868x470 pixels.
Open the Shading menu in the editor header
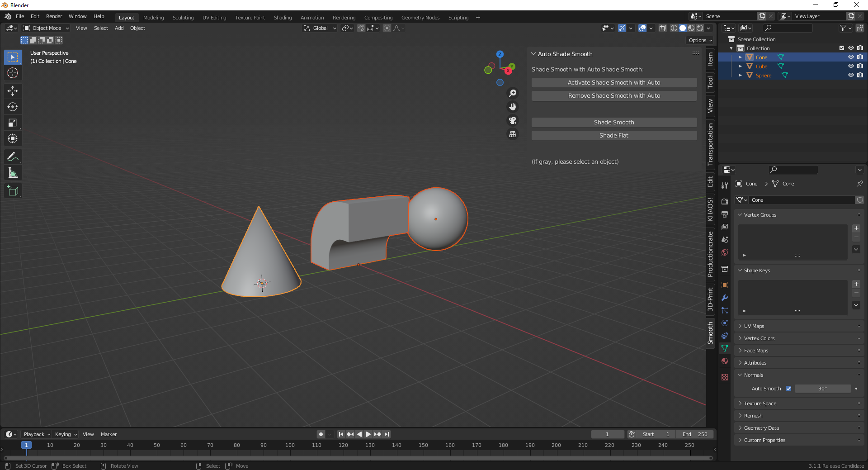tap(283, 18)
